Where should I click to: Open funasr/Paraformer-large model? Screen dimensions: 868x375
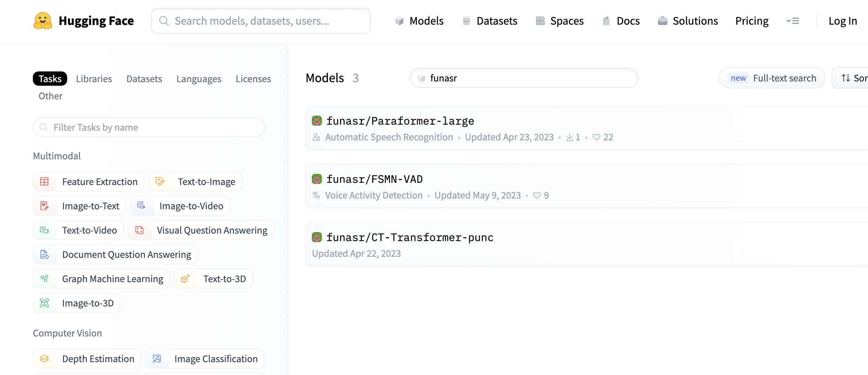click(400, 121)
